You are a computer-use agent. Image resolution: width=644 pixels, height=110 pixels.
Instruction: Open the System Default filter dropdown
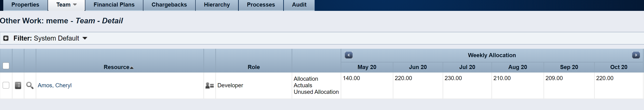pos(85,38)
